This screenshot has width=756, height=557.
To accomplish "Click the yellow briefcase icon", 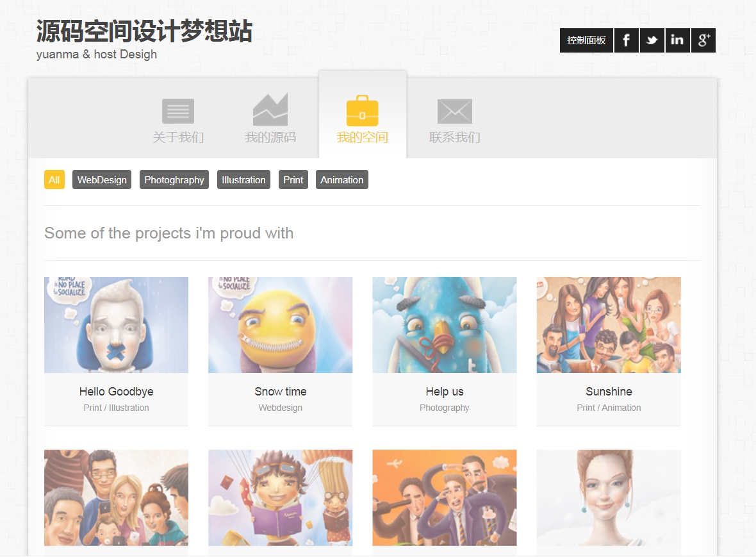I will tap(363, 110).
